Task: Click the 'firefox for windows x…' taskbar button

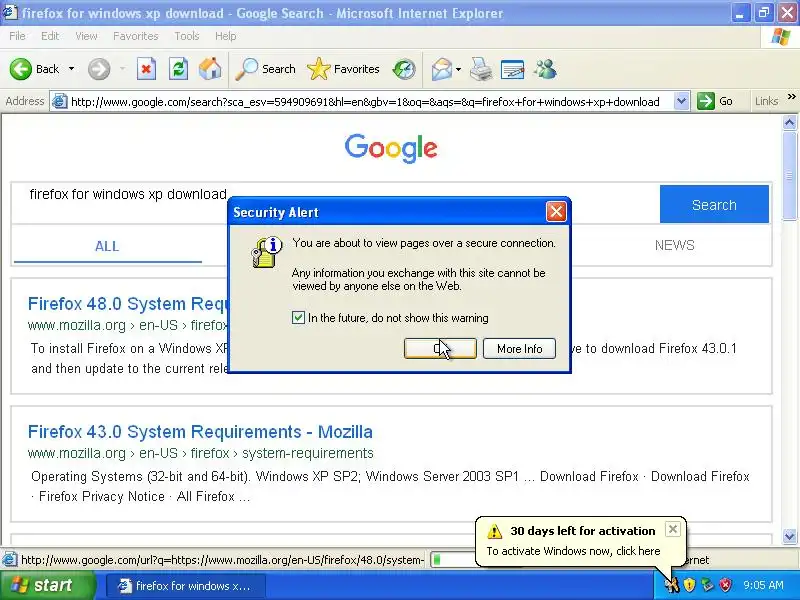Action: (x=185, y=586)
